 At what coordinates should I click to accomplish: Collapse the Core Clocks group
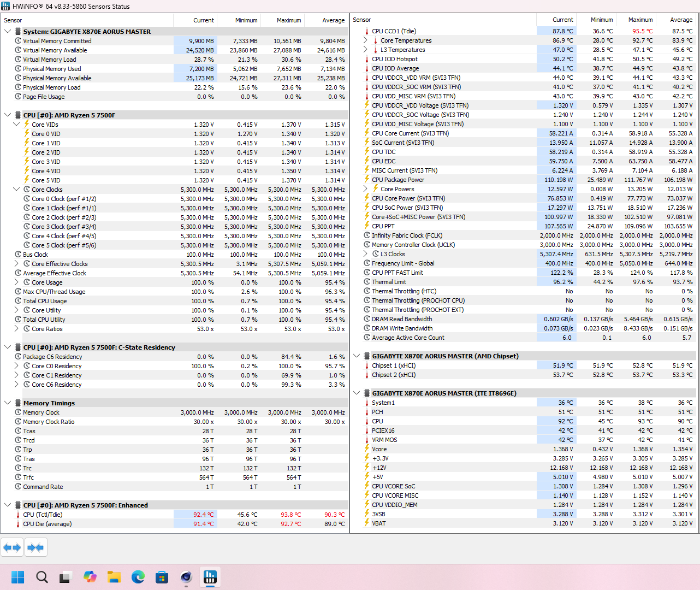(16, 190)
